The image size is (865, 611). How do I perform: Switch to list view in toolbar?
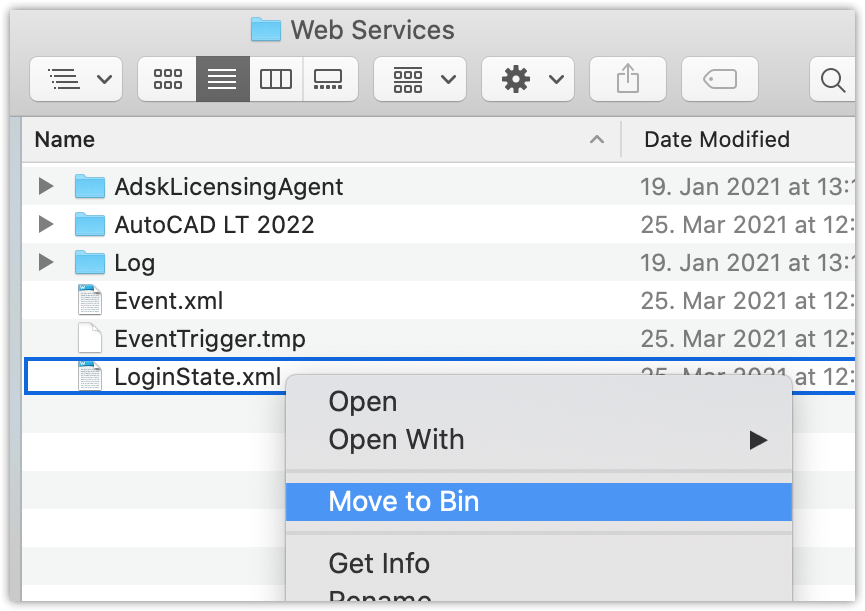tap(222, 79)
